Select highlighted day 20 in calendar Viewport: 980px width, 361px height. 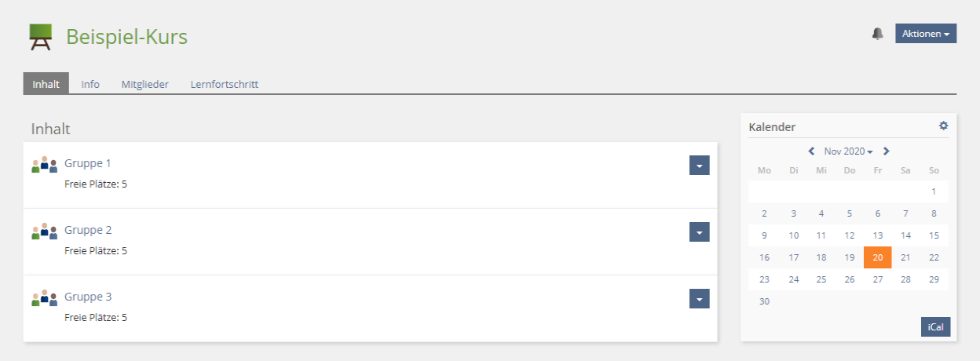pyautogui.click(x=877, y=257)
